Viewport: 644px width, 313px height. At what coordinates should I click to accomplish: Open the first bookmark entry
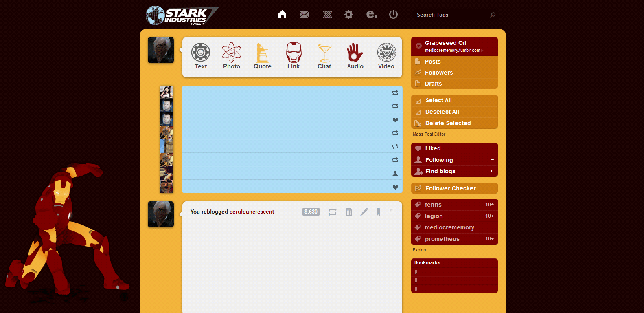(x=454, y=272)
